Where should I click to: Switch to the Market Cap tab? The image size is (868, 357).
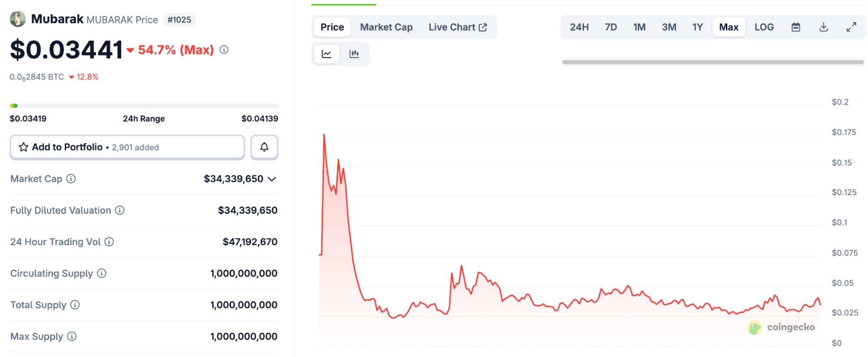click(x=386, y=27)
